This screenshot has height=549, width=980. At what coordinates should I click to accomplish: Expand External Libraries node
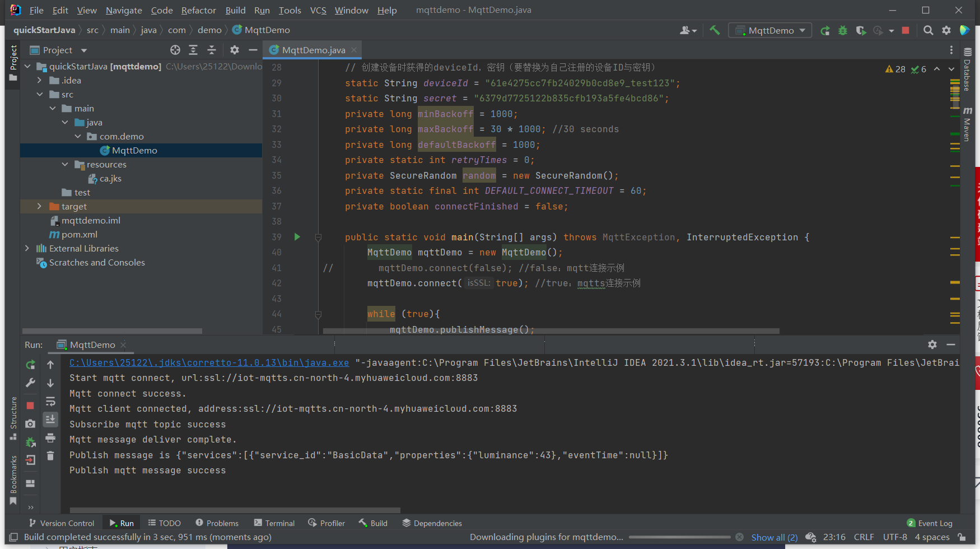27,248
